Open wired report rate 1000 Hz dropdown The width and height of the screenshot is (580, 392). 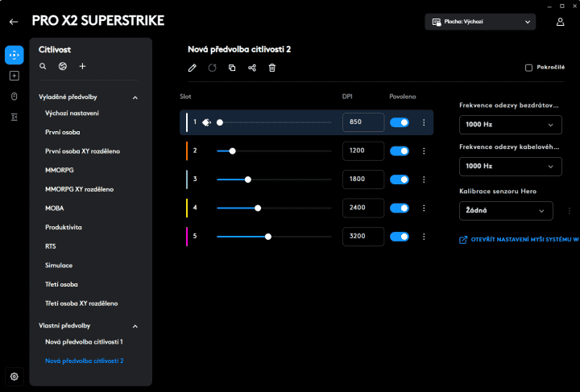[x=511, y=167]
